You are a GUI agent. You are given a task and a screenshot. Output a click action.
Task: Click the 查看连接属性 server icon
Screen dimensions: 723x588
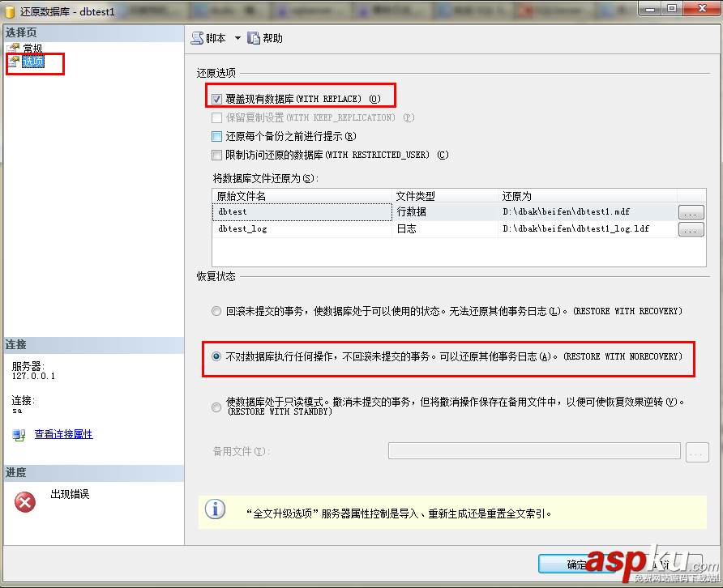point(18,434)
